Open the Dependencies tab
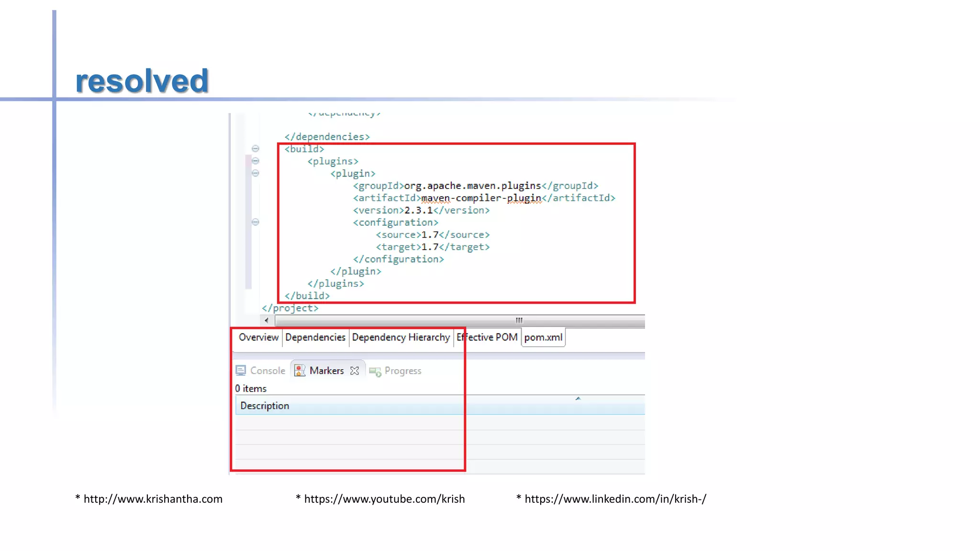 [315, 337]
